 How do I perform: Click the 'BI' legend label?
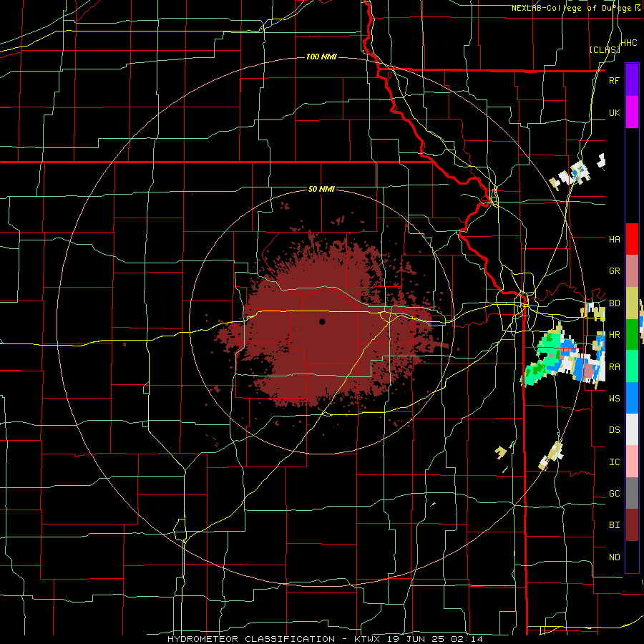[614, 525]
